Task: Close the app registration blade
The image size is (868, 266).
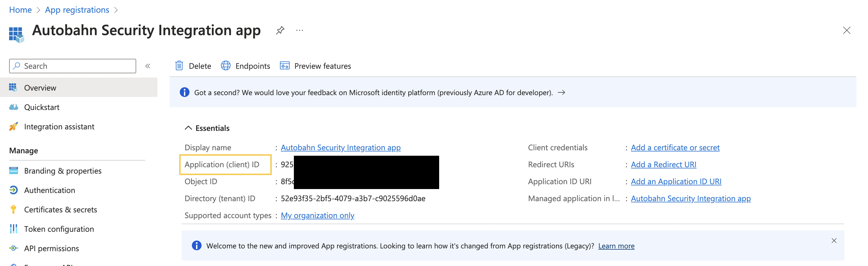Action: [x=847, y=30]
